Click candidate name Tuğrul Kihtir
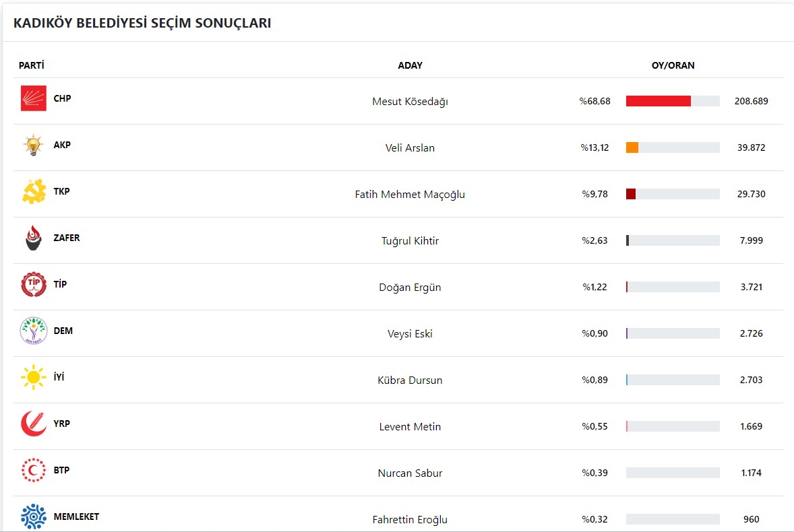The image size is (794, 532). [x=410, y=240]
